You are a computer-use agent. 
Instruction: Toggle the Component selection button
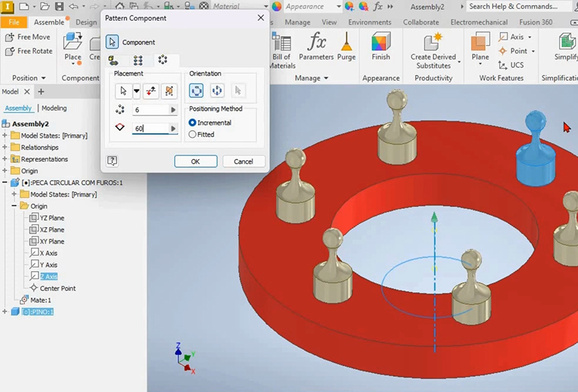tap(112, 42)
